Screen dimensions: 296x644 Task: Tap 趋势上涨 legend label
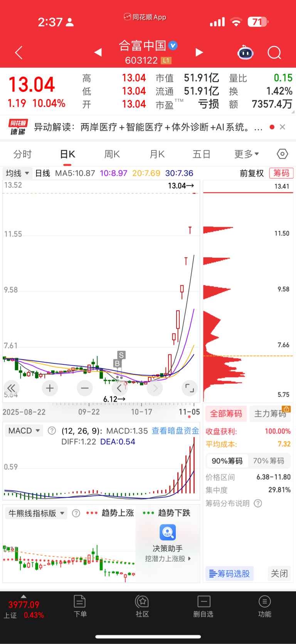click(118, 513)
